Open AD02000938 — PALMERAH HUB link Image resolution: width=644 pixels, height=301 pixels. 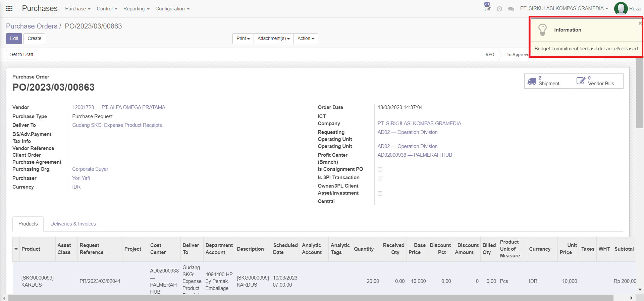[415, 155]
